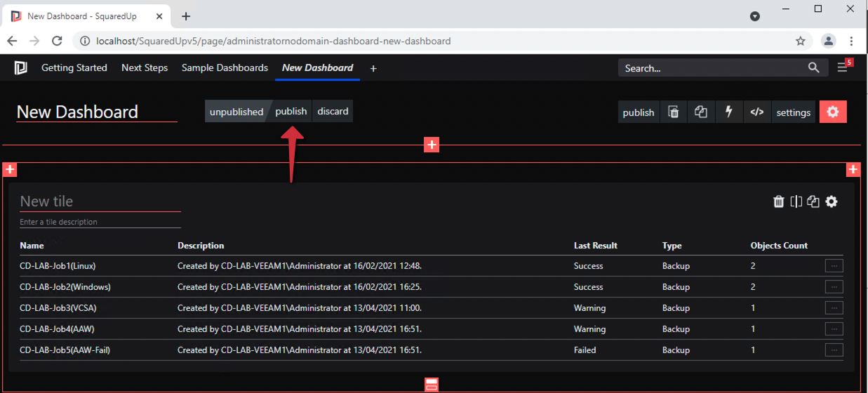
Task: Click publish next to unpublished
Action: pos(291,112)
